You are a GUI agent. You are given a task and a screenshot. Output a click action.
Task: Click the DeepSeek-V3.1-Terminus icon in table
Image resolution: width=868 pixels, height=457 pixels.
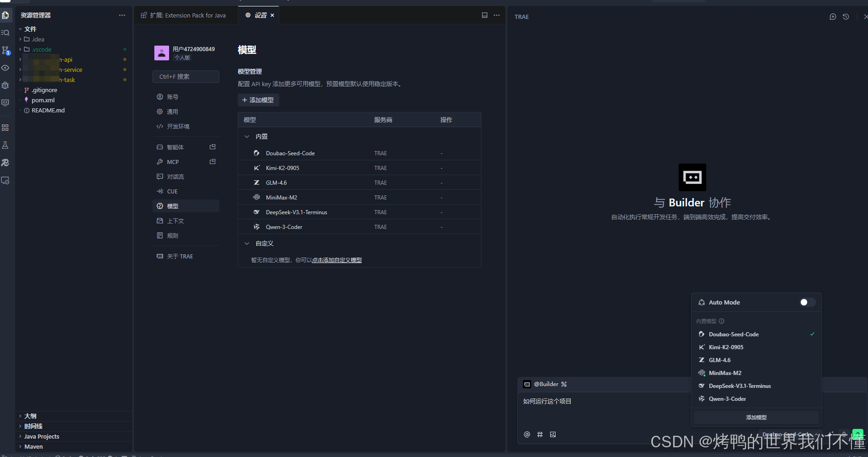pos(257,212)
